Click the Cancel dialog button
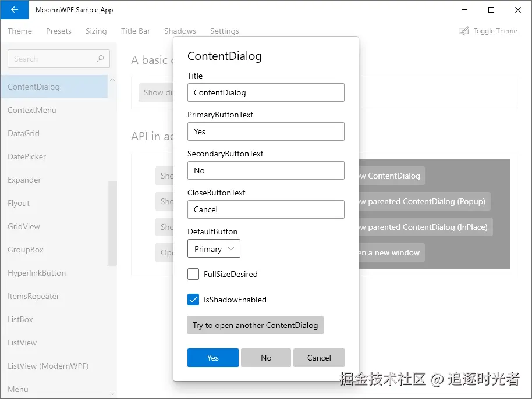This screenshot has width=532, height=399. pyautogui.click(x=319, y=358)
